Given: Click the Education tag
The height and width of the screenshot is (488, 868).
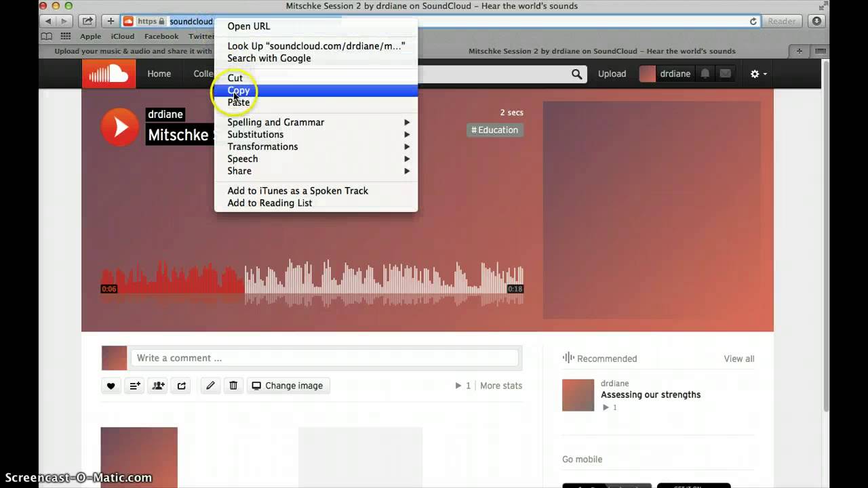Looking at the screenshot, I should coord(494,129).
